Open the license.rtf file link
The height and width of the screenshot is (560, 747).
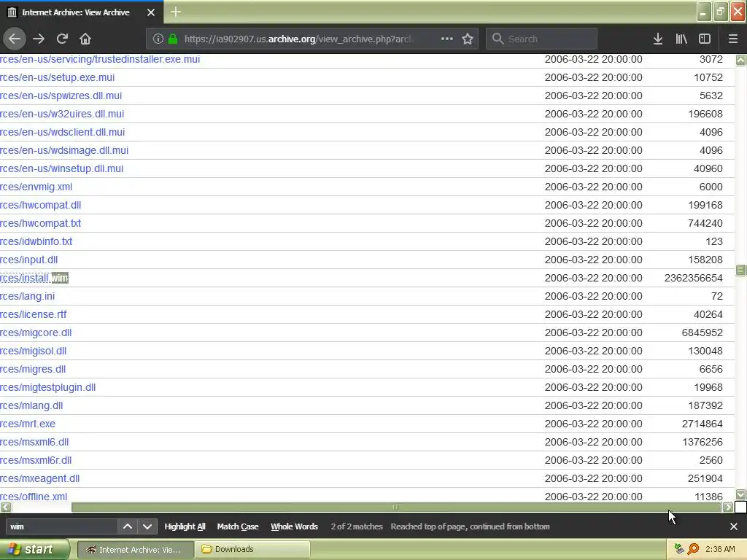tap(34, 314)
